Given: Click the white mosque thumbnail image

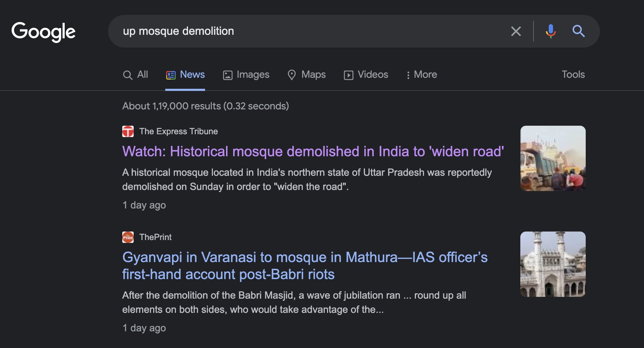Looking at the screenshot, I should coord(553,264).
